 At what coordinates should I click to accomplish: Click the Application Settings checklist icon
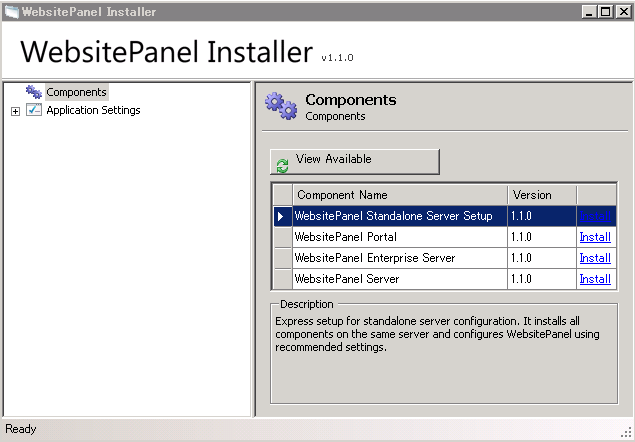pyautogui.click(x=34, y=110)
